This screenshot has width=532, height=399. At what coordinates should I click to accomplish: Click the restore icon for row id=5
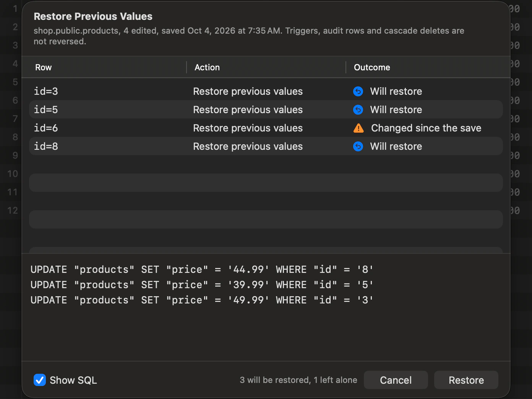point(358,110)
